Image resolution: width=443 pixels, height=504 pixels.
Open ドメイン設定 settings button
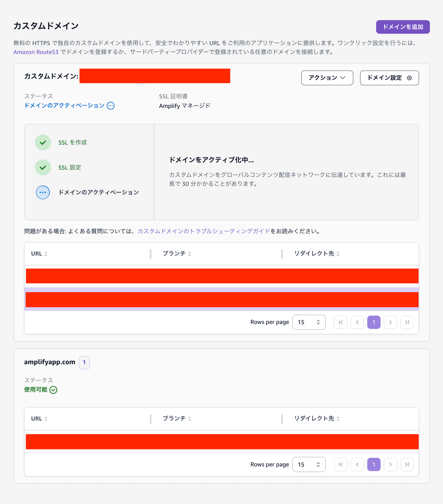coord(389,78)
